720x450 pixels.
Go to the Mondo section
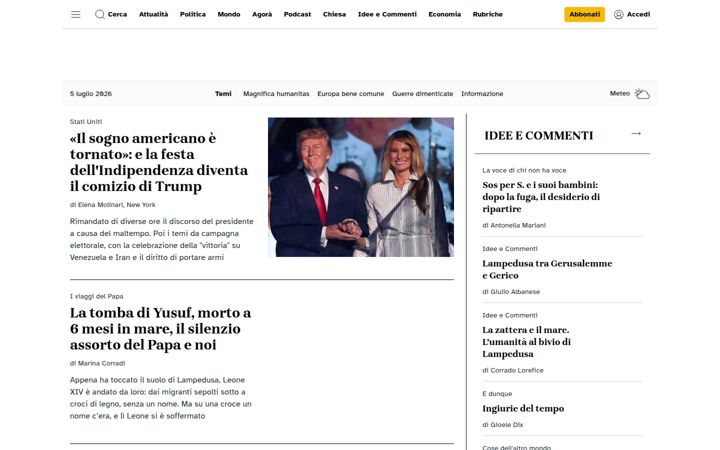click(229, 15)
